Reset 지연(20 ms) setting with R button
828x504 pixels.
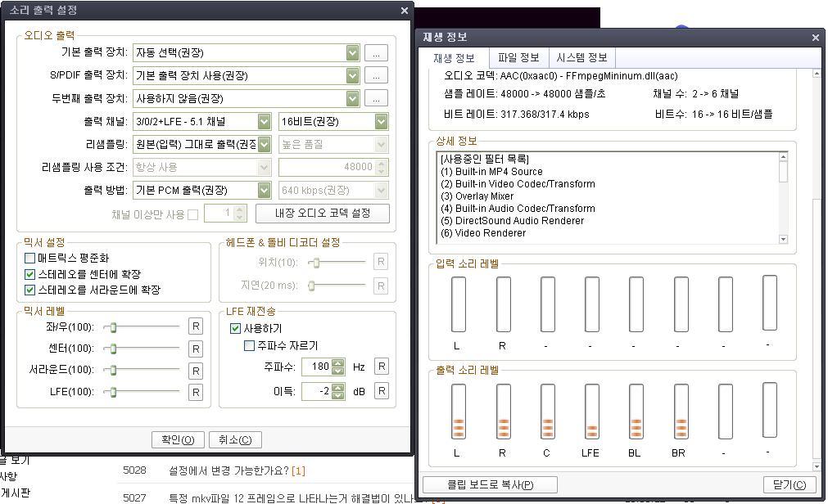coord(381,286)
